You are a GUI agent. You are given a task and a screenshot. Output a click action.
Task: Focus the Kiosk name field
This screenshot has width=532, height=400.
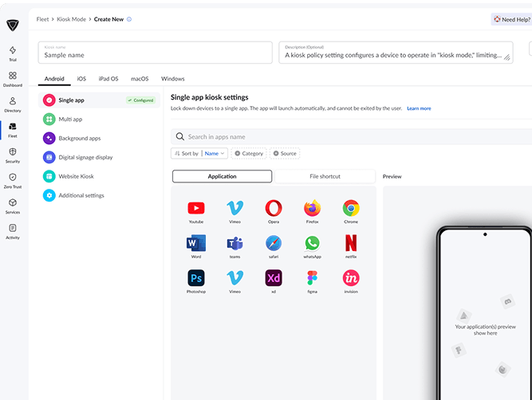click(x=155, y=53)
